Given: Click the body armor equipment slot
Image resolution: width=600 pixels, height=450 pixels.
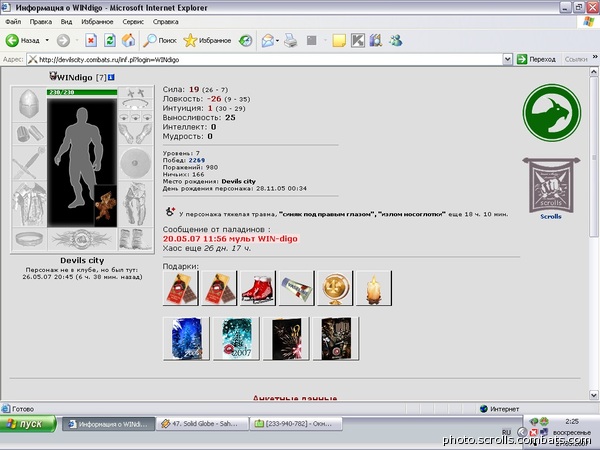Looking at the screenshot, I should point(29,204).
